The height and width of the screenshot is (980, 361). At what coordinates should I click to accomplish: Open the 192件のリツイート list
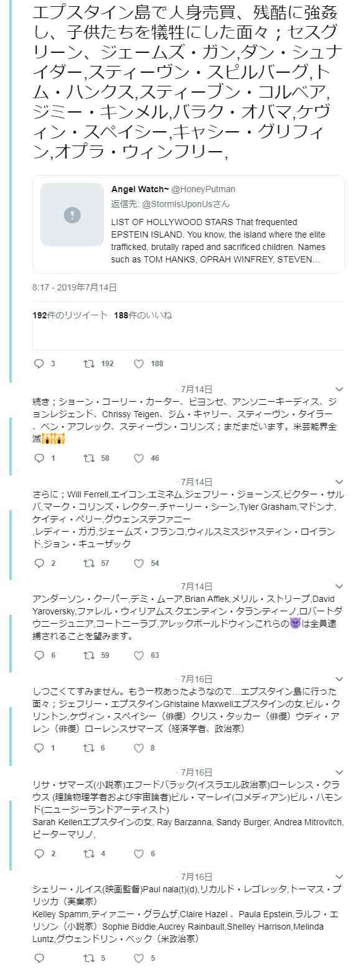point(70,315)
